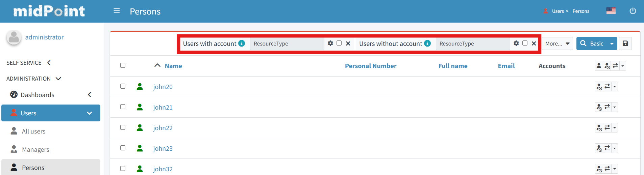
Task: Remove the Users without account filter
Action: (534, 43)
